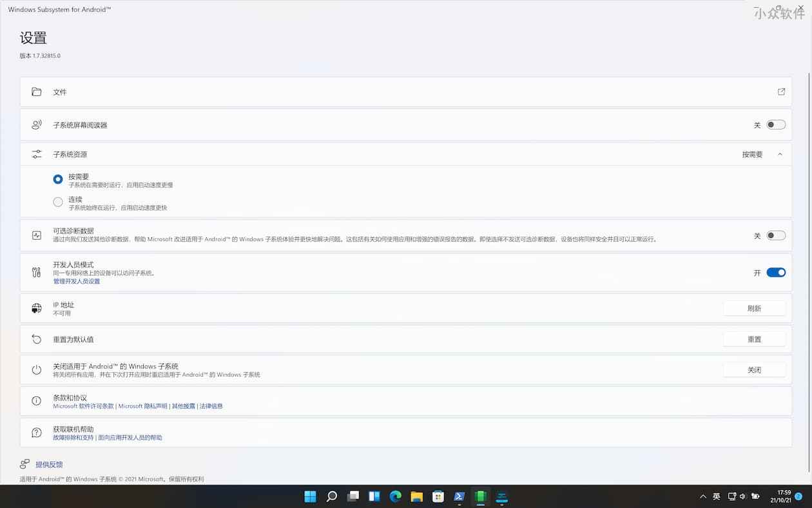Image resolution: width=812 pixels, height=508 pixels.
Task: Open 故障排除和支持 link
Action: pyautogui.click(x=73, y=438)
